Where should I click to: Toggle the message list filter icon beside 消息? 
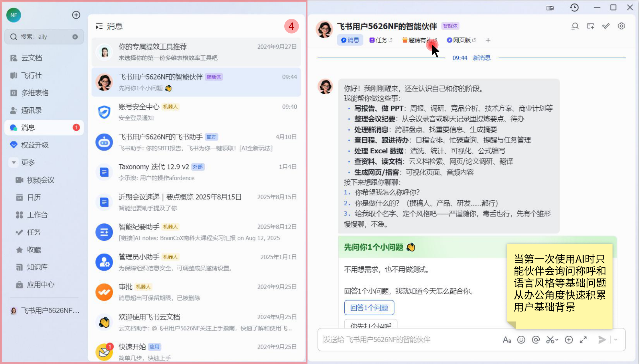(x=99, y=26)
